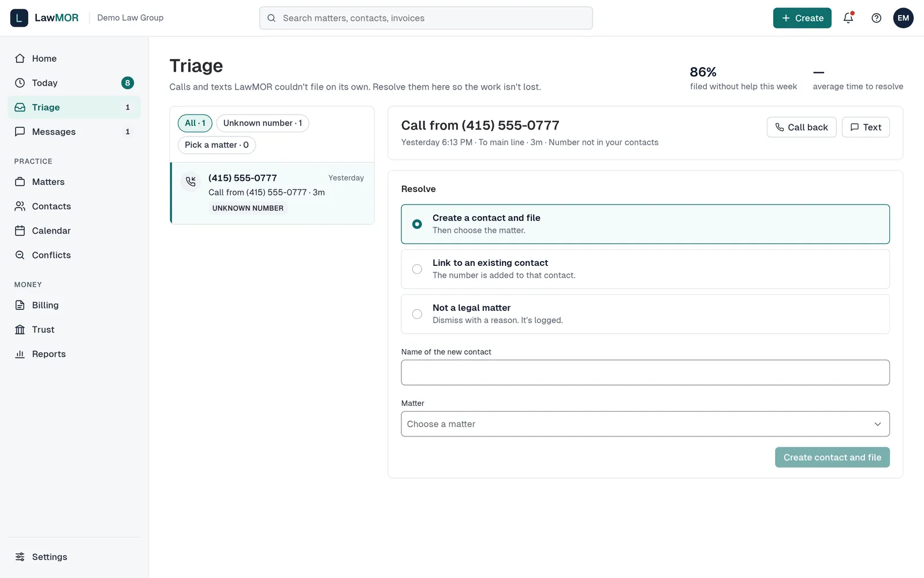
Task: Select the (415) 555-0777 call item
Action: [272, 193]
